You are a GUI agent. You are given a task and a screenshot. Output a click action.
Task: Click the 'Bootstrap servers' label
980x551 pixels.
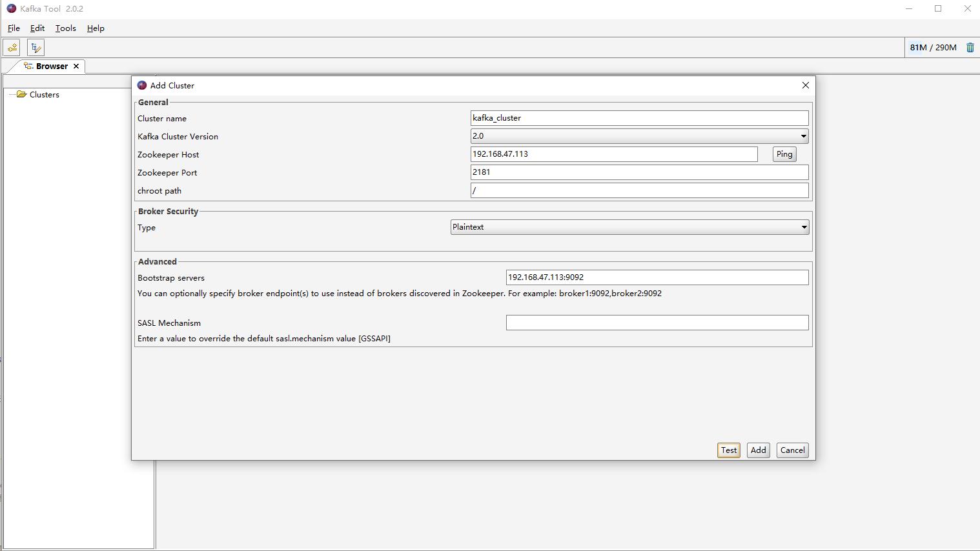[171, 278]
